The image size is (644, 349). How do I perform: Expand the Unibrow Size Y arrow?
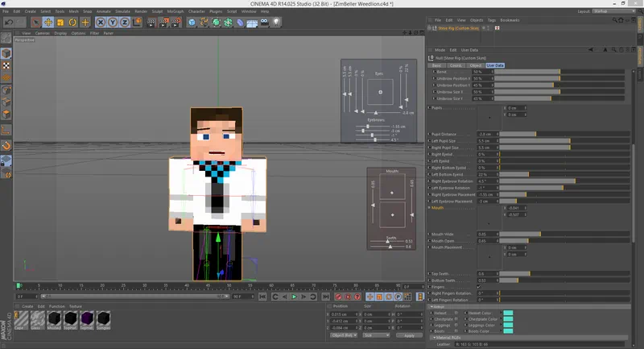(434, 98)
